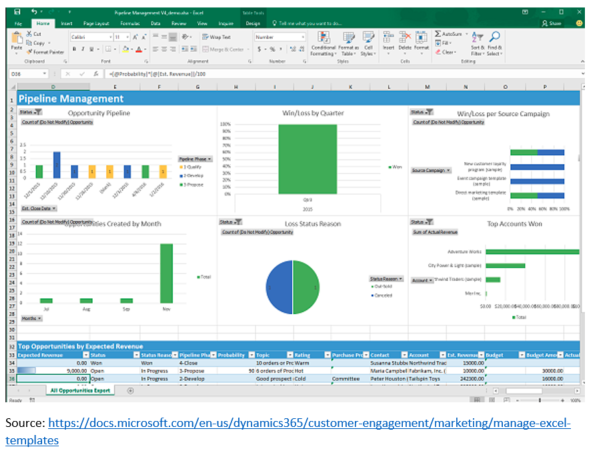The width and height of the screenshot is (589, 452).
Task: Open the Est. Close Date filter dropdown
Action: point(39,208)
